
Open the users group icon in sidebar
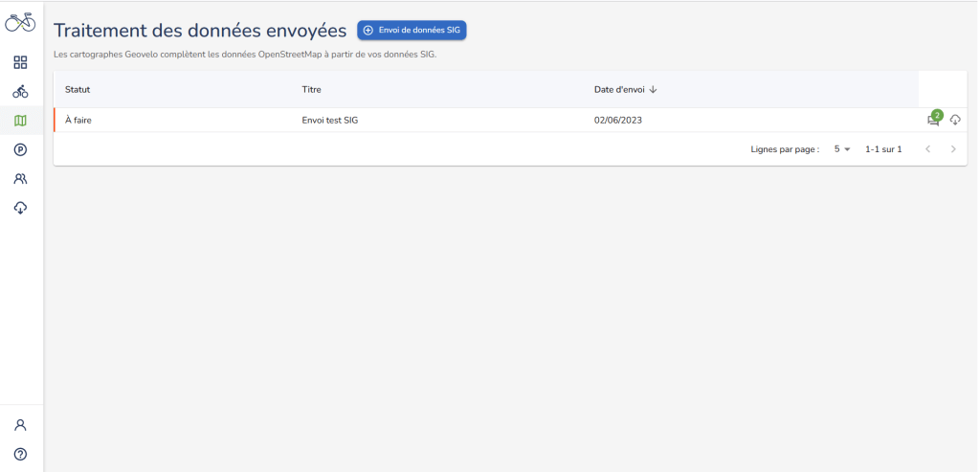point(21,179)
